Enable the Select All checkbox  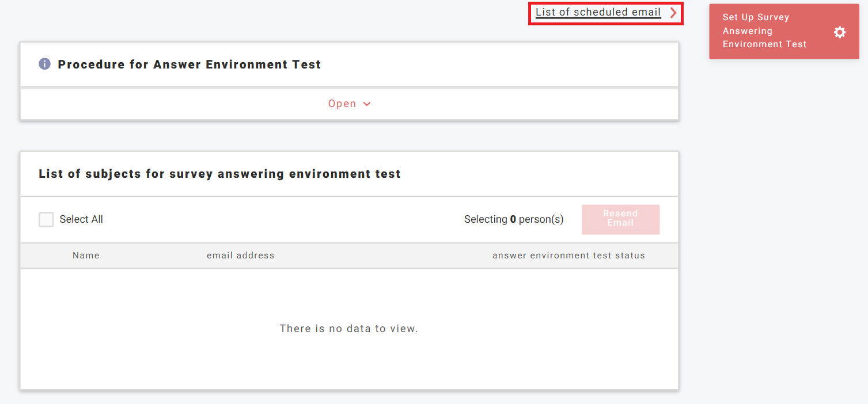(46, 219)
